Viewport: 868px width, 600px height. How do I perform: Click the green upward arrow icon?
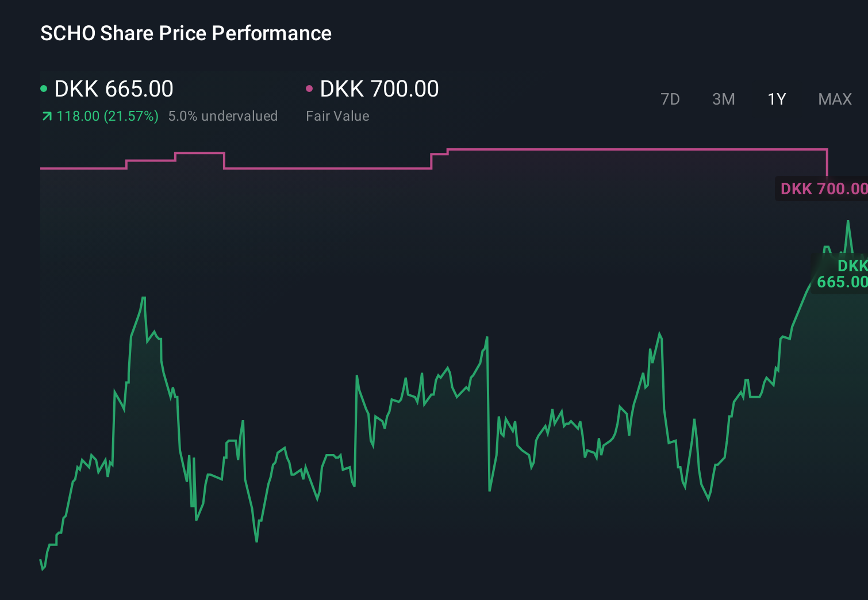(x=47, y=117)
